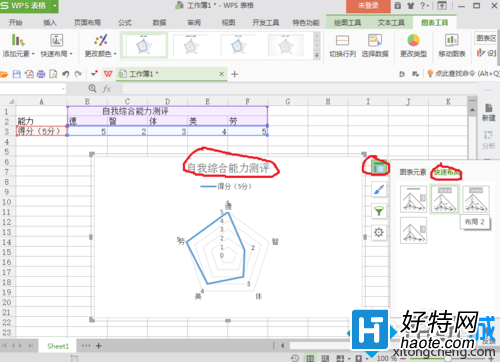Open the Formulas (公式) ribbon tab

125,23
